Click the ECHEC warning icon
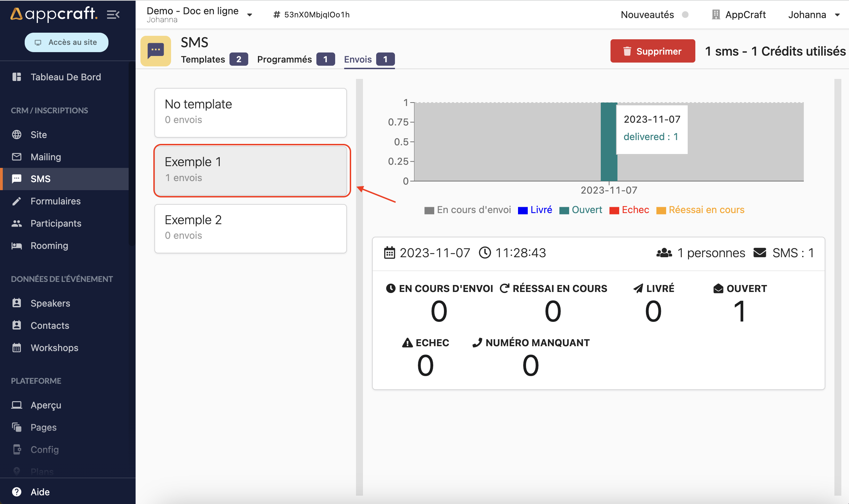 click(407, 343)
